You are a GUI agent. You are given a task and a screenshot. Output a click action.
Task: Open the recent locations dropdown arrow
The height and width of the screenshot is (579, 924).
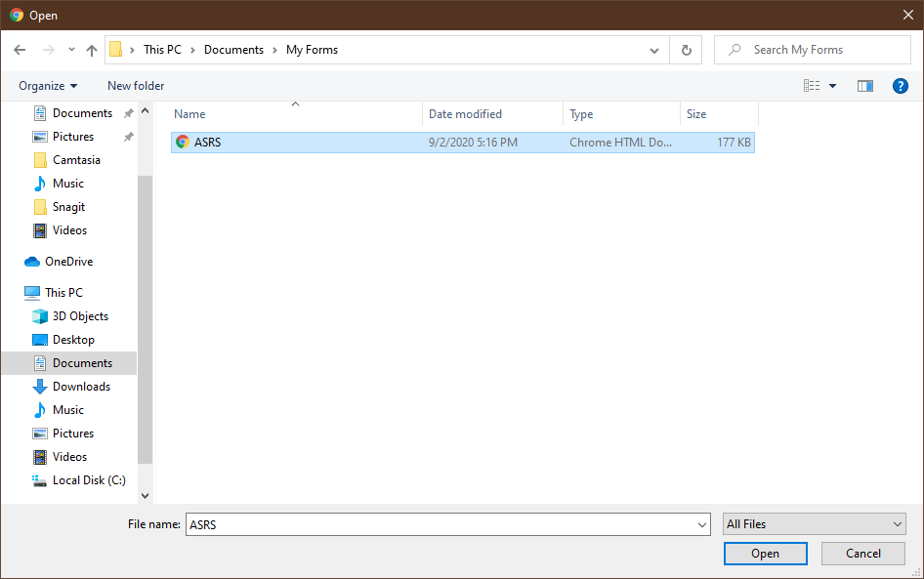tap(71, 50)
